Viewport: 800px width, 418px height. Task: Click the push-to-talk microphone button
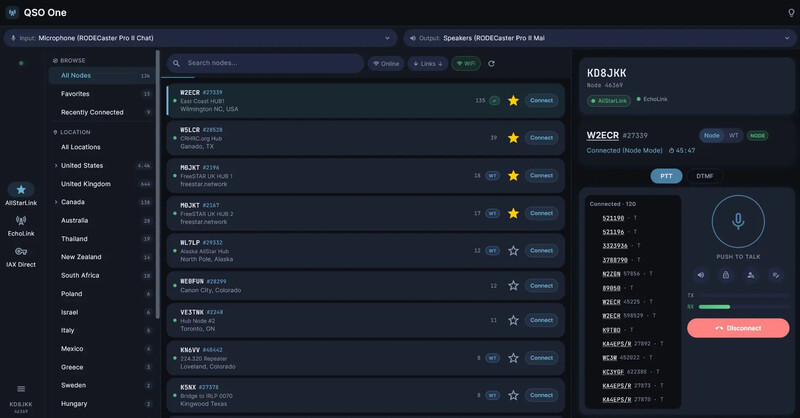[738, 222]
